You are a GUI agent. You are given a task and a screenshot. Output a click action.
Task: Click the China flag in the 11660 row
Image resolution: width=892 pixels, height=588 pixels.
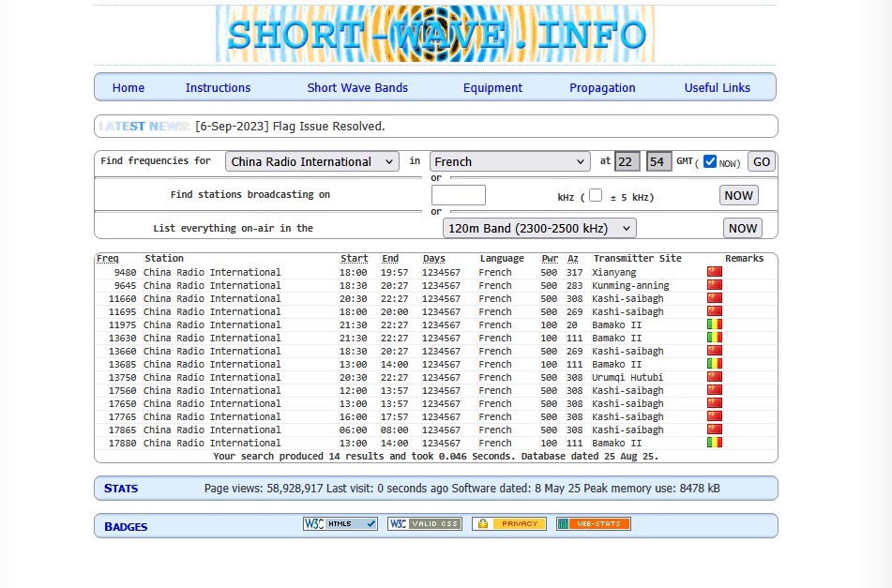[715, 298]
